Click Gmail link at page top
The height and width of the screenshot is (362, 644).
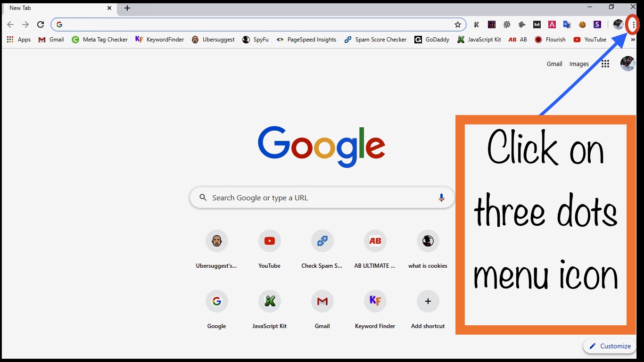coord(554,64)
